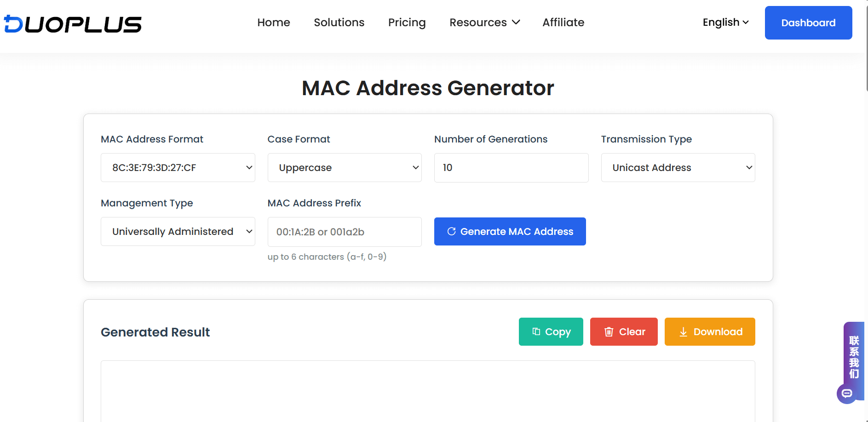868x422 pixels.
Task: Click the 'MAC Address Prefix' label
Action: click(x=314, y=203)
